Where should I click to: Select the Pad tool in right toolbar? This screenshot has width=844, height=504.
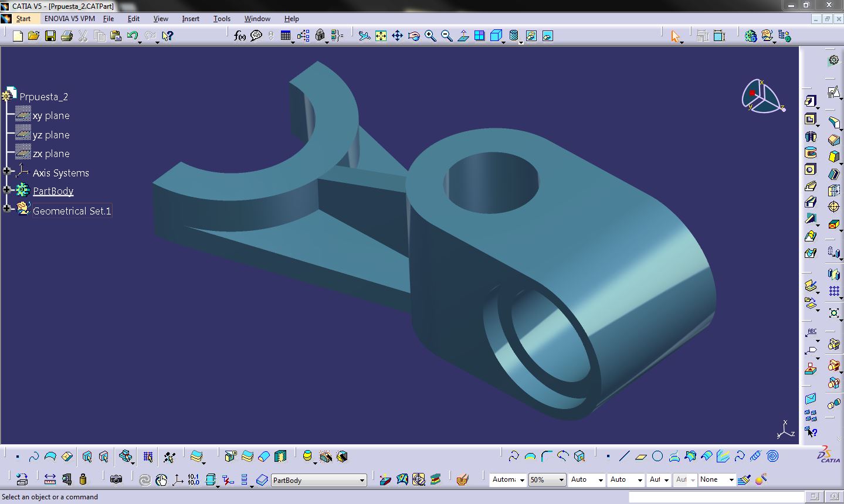(810, 101)
